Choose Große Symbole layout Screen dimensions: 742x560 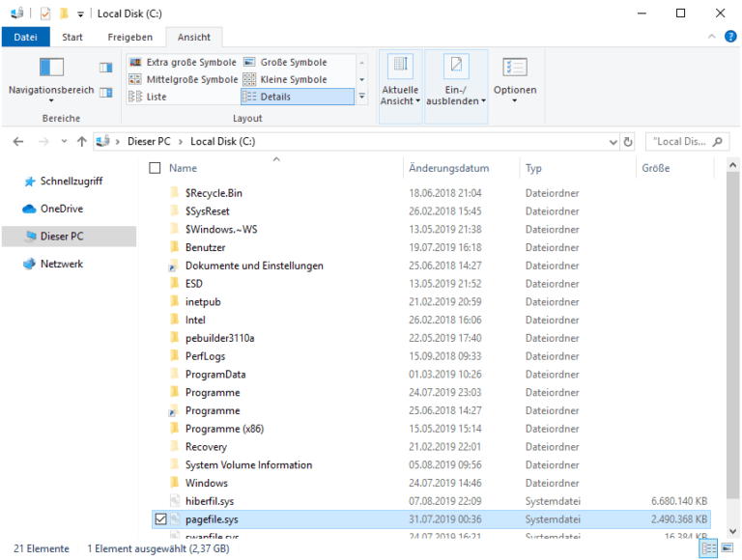285,63
